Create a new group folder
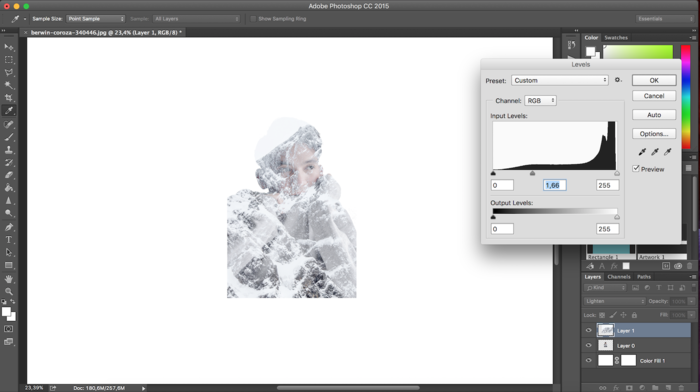700x392 pixels. [x=655, y=388]
